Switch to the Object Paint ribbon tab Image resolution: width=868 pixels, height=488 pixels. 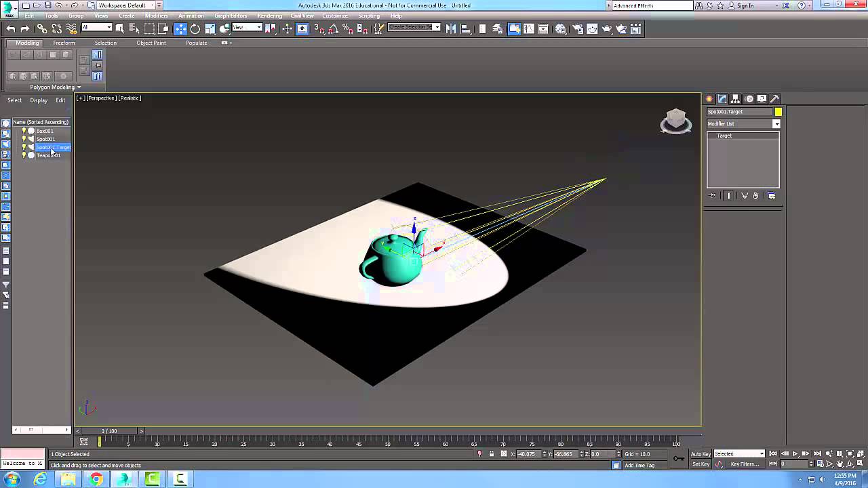pos(151,43)
